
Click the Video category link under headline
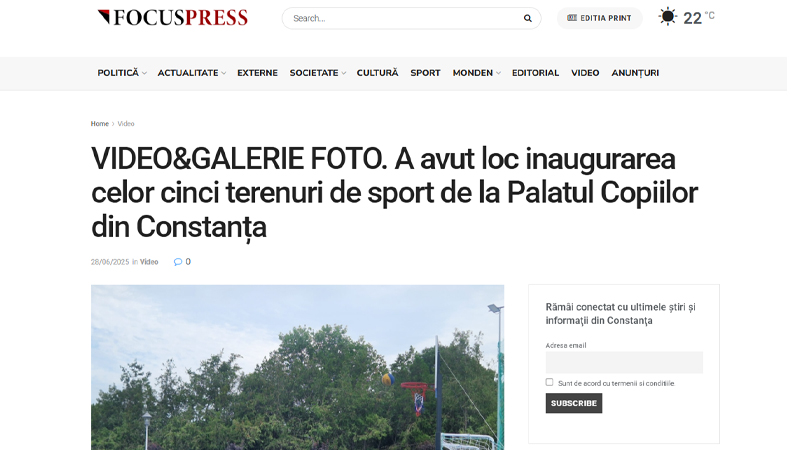tap(149, 262)
